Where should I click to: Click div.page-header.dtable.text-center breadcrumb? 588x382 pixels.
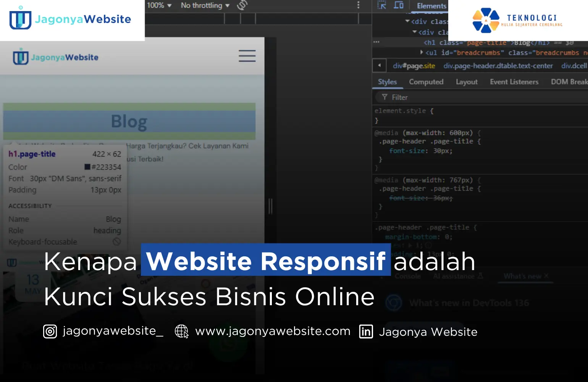[498, 66]
